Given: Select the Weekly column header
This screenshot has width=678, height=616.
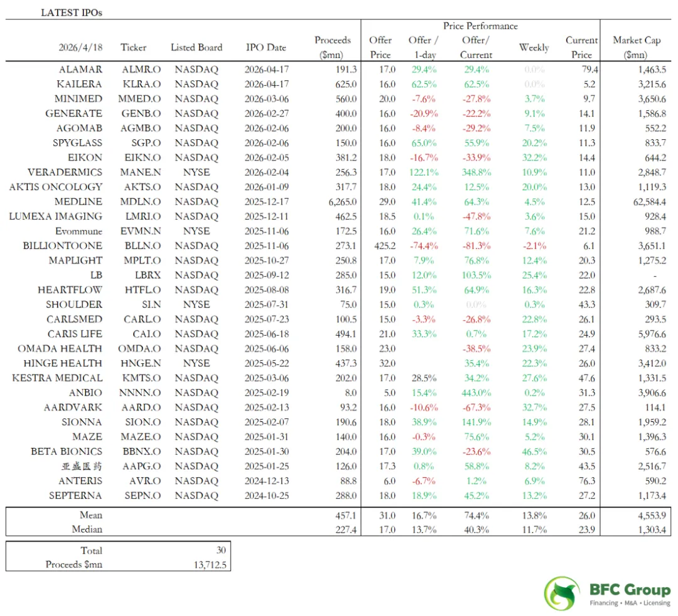Looking at the screenshot, I should pos(534,48).
